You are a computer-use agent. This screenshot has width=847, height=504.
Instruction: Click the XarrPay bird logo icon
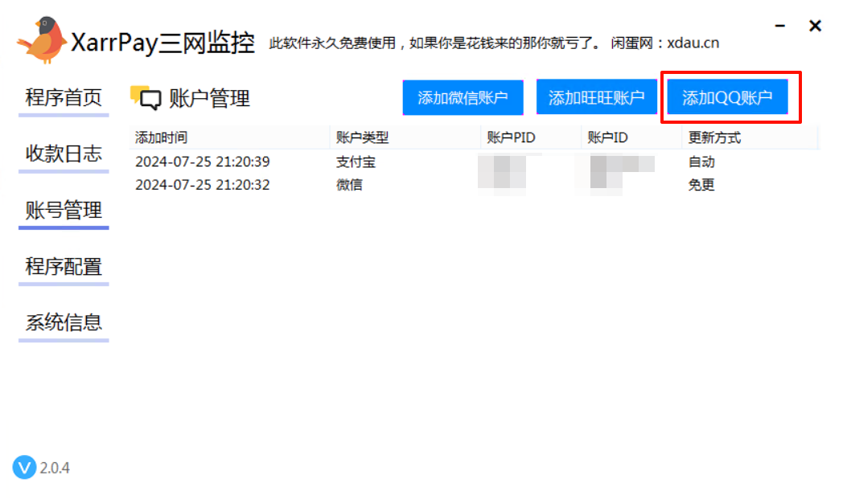(x=41, y=40)
